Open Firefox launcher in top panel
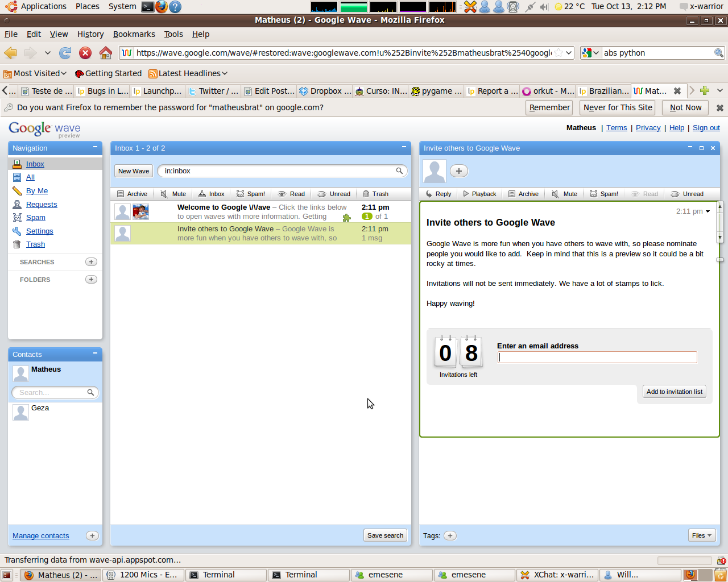Image resolution: width=728 pixels, height=582 pixels. coord(162,7)
